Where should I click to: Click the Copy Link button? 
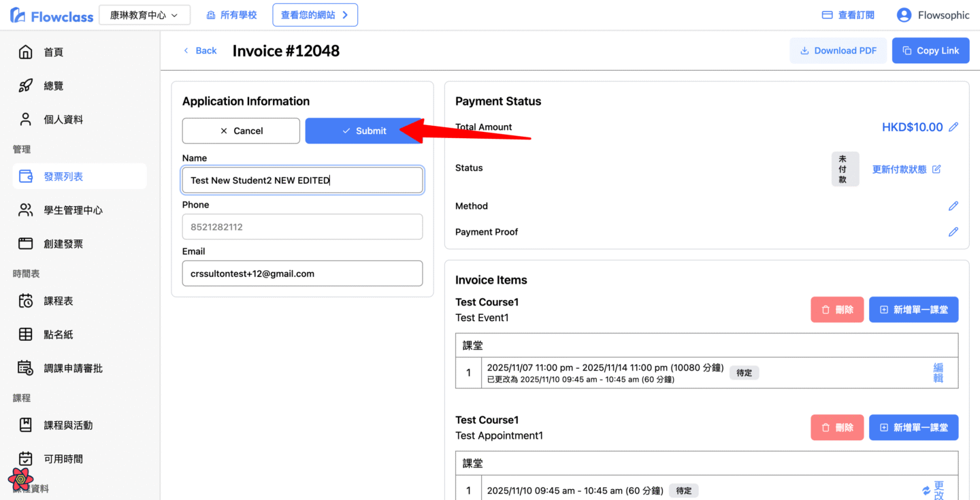(x=930, y=50)
